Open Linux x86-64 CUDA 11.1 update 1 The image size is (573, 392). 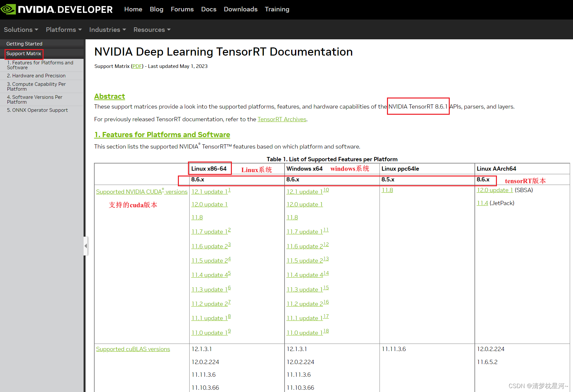[209, 318]
